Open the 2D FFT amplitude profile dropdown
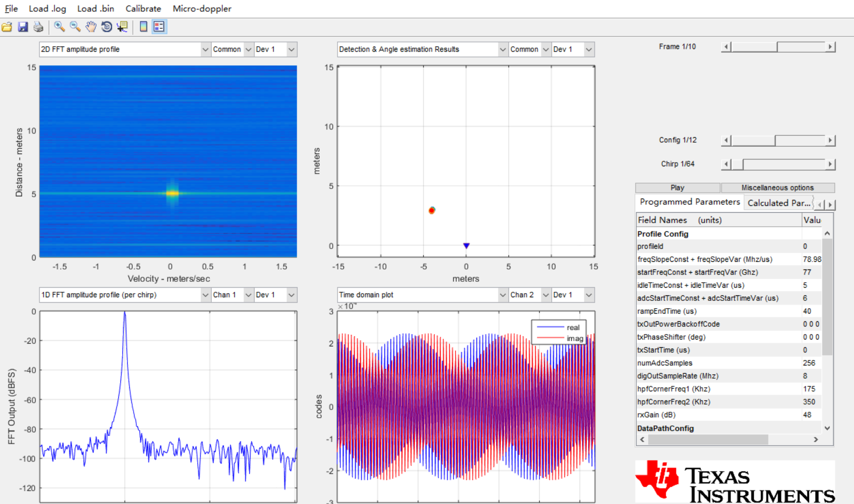 coord(125,49)
